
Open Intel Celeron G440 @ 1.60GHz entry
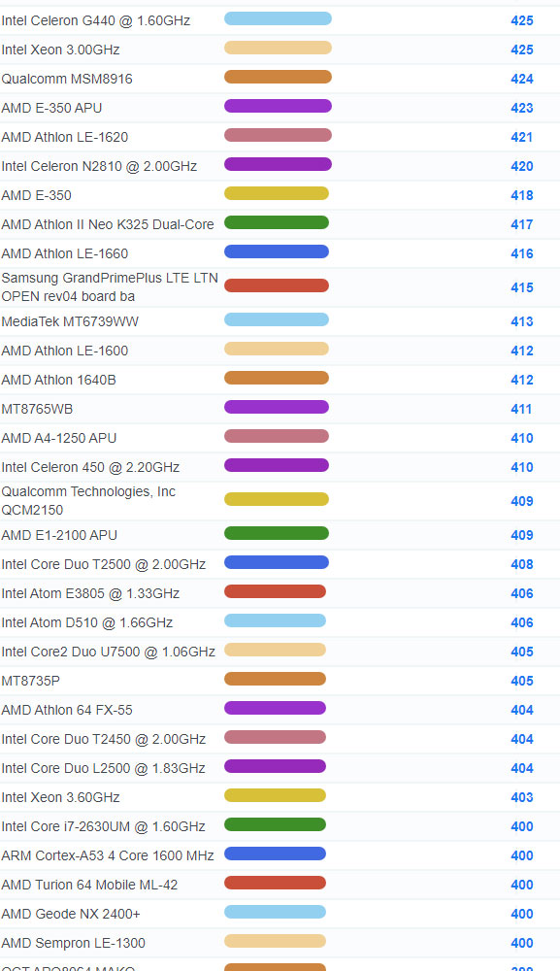pyautogui.click(x=96, y=20)
